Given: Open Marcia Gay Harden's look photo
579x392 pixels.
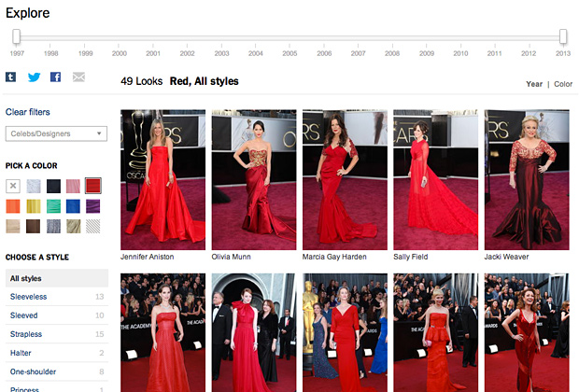Looking at the screenshot, I should [x=345, y=180].
